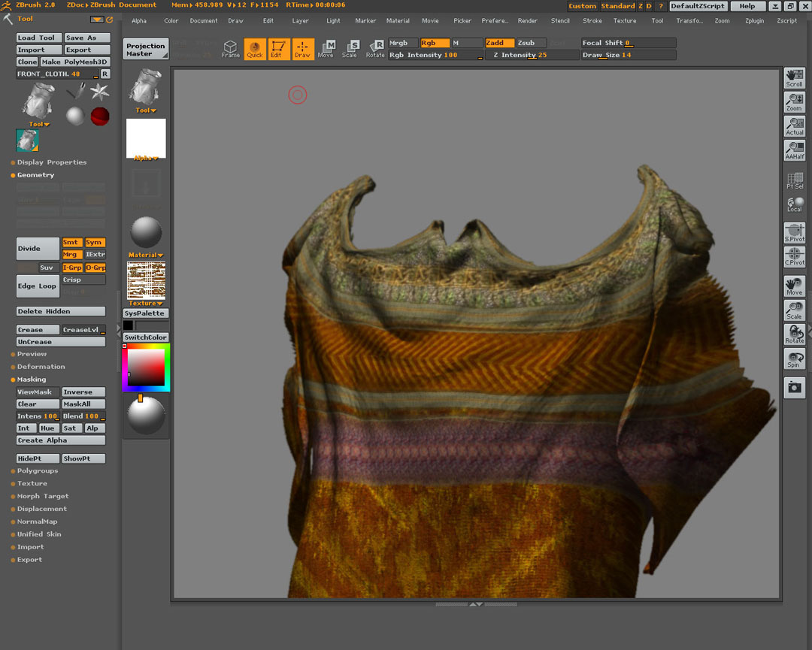This screenshot has width=812, height=650.
Task: Open the Alpha selector dropdown
Action: [x=145, y=158]
